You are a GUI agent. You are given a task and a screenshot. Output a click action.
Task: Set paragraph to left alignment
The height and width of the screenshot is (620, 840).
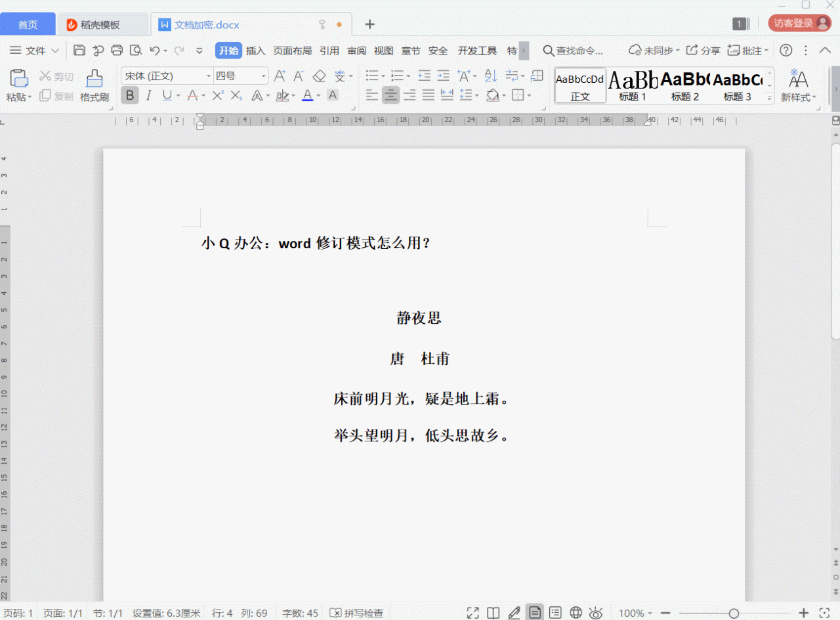click(372, 96)
